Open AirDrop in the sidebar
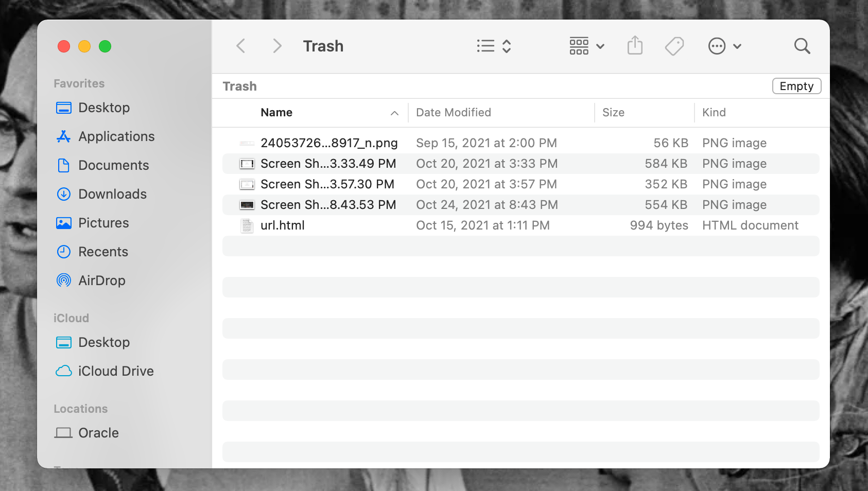The image size is (868, 491). coord(101,280)
